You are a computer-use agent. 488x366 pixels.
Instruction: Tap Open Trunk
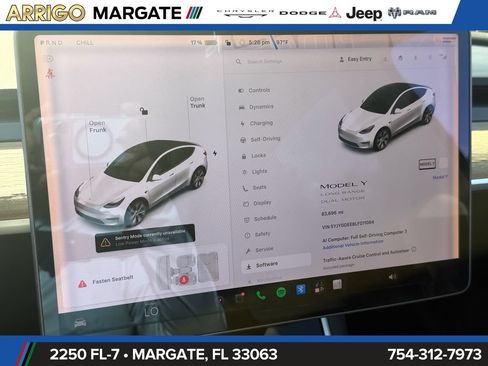point(198,102)
